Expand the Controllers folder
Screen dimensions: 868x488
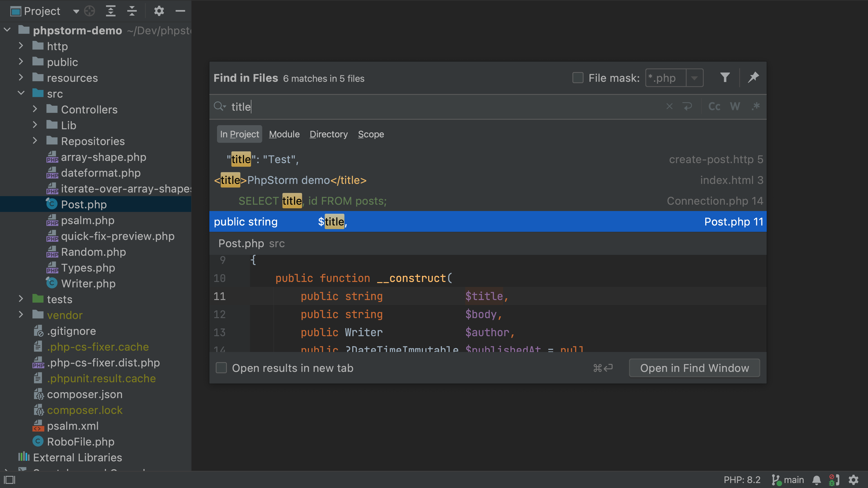[x=35, y=109]
